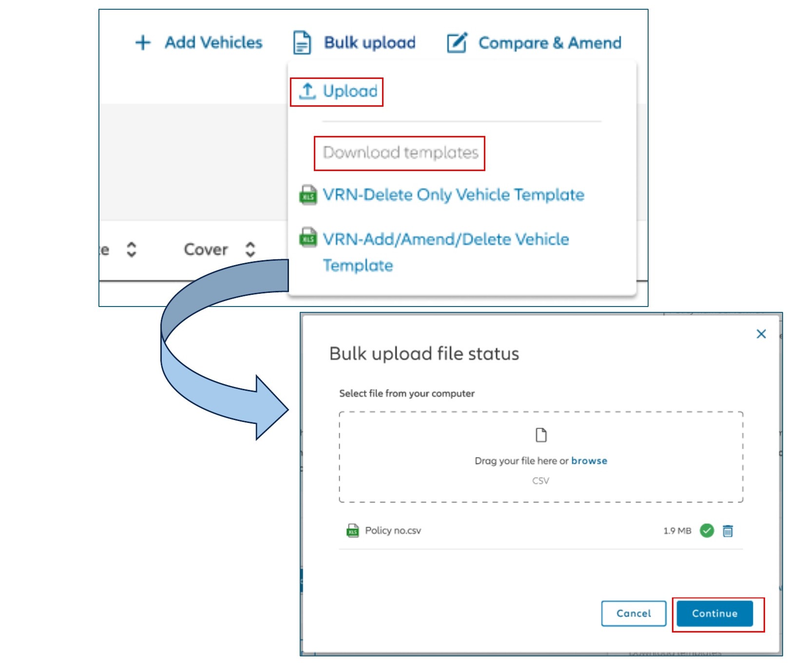Continue with the uploaded file
This screenshot has height=672, width=806.
click(715, 614)
